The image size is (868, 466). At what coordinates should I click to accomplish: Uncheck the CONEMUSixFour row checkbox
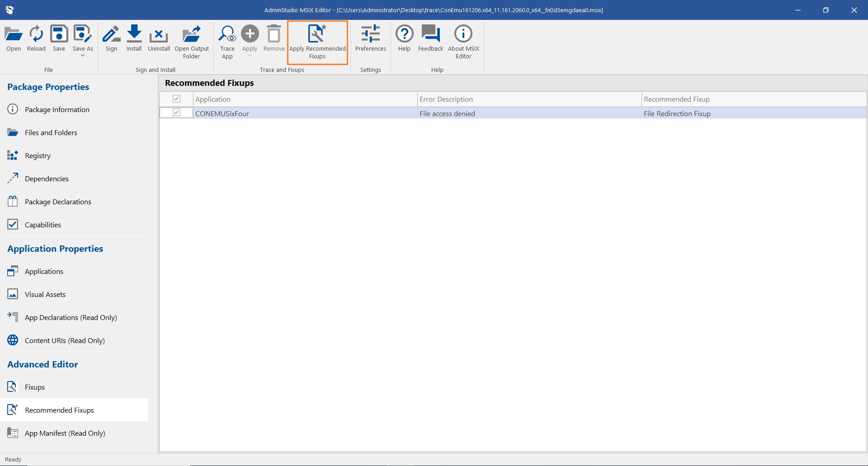[x=176, y=113]
